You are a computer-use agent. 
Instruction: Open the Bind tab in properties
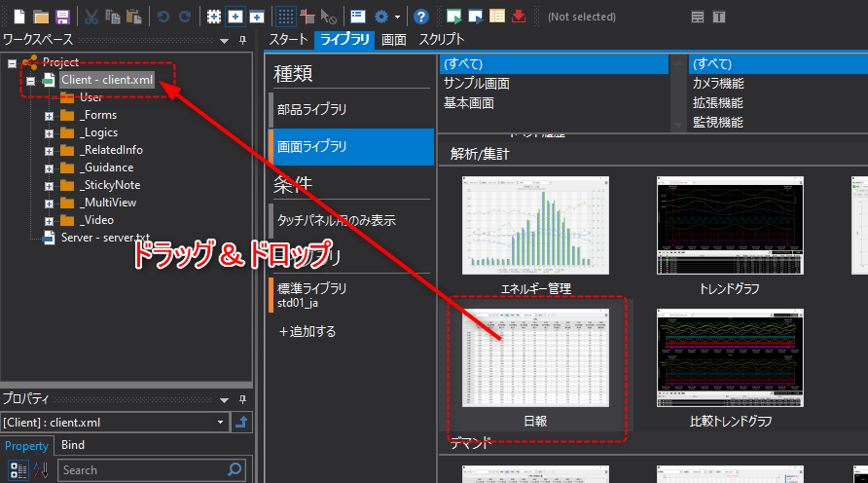73,445
